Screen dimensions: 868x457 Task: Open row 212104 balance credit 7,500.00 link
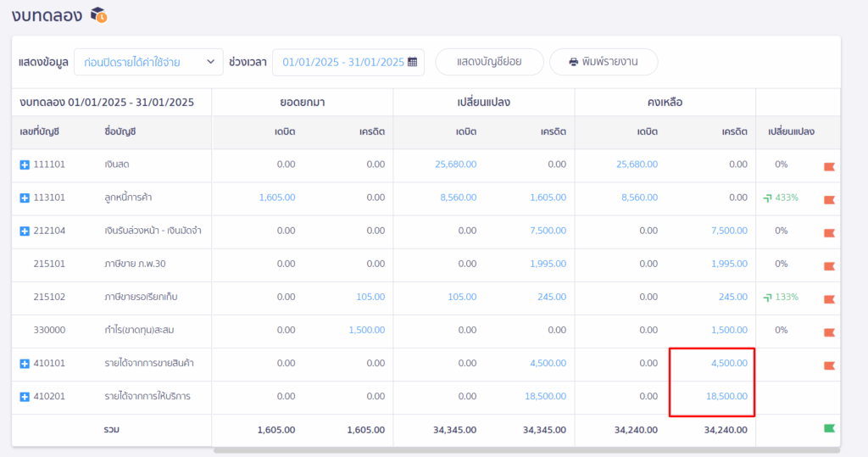click(729, 231)
